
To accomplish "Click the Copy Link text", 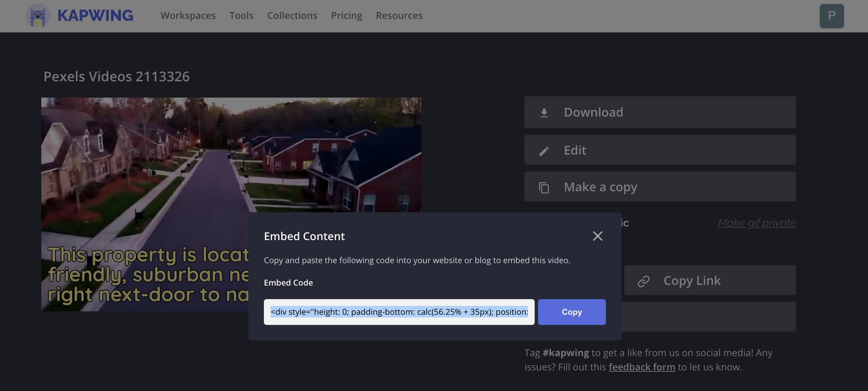I will click(x=692, y=281).
